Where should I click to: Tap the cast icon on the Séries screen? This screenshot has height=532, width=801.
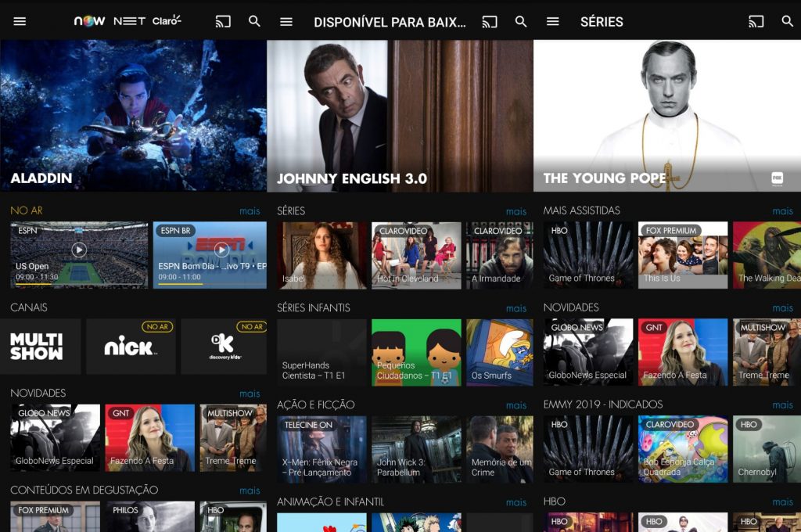pos(756,21)
